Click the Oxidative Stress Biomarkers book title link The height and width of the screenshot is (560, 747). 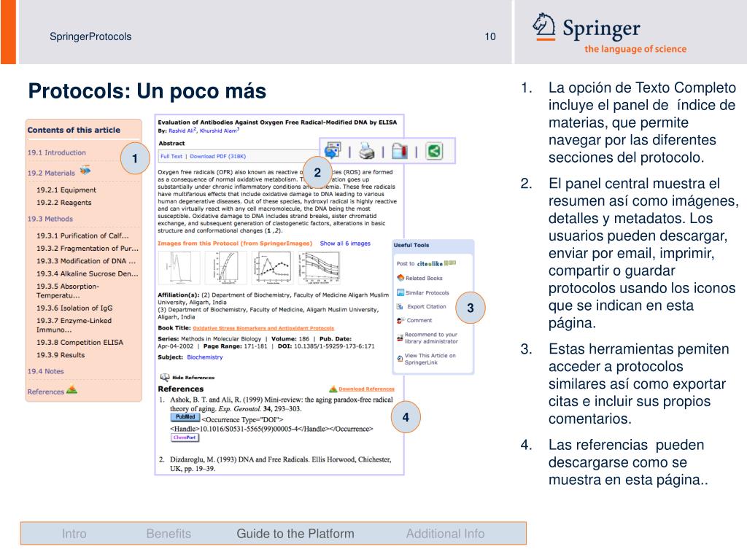coord(263,328)
